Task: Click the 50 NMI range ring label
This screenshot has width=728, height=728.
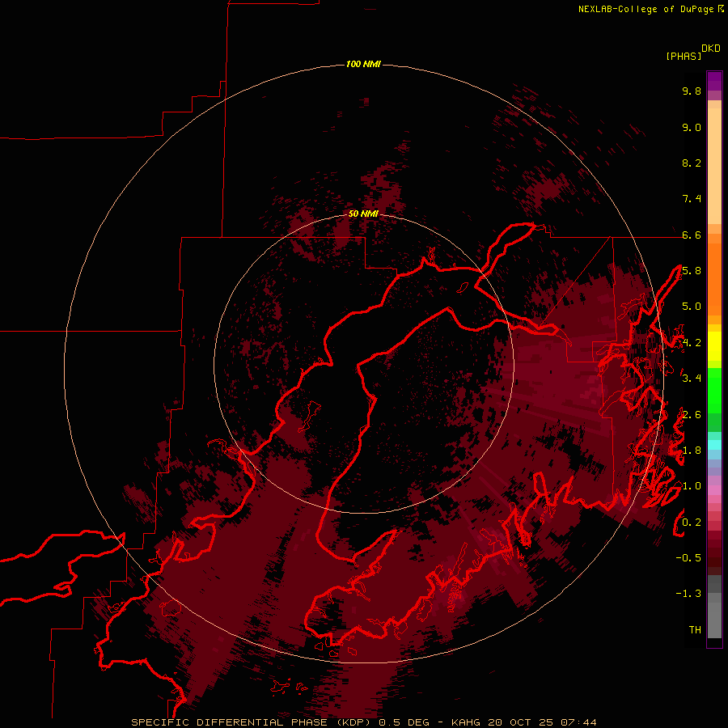Action: point(363,214)
